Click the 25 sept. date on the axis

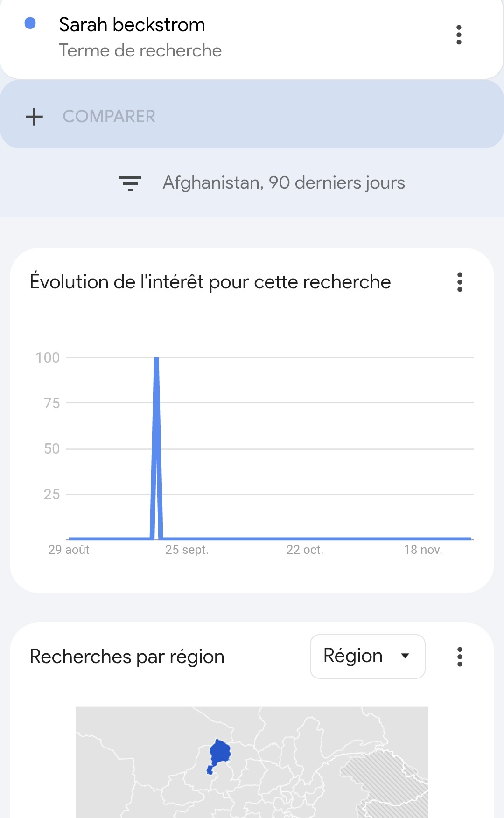coord(187,550)
